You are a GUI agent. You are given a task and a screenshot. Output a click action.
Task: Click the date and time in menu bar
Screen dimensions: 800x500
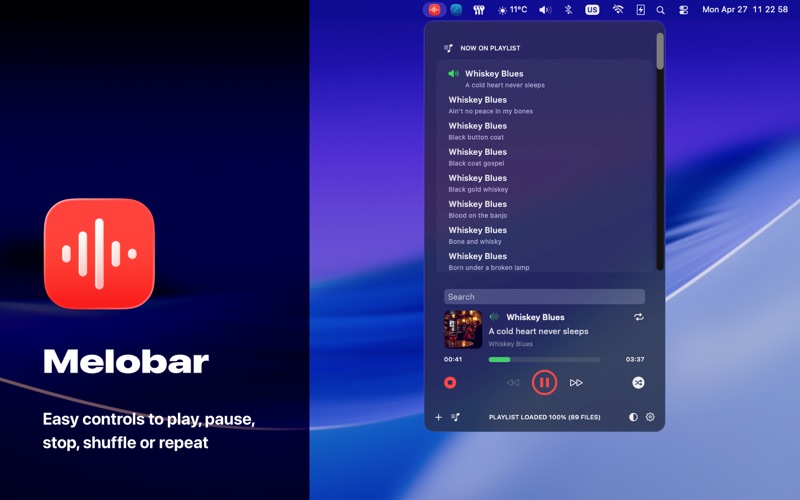click(x=745, y=10)
